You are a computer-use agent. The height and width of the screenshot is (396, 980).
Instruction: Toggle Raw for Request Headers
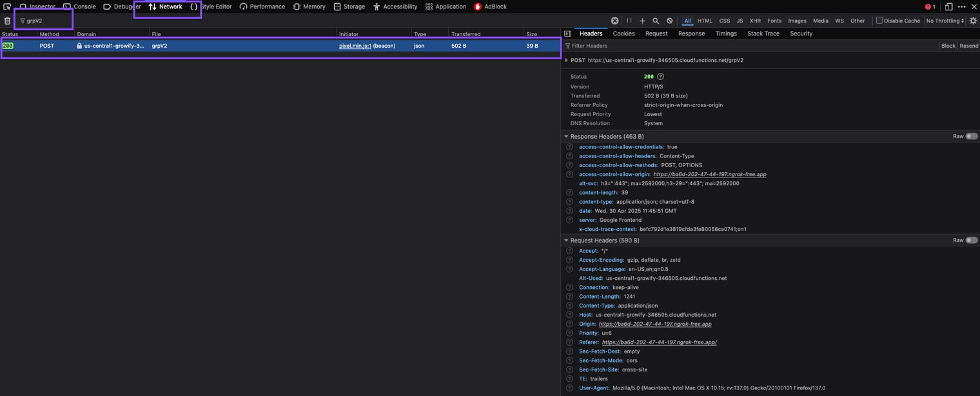coord(971,241)
